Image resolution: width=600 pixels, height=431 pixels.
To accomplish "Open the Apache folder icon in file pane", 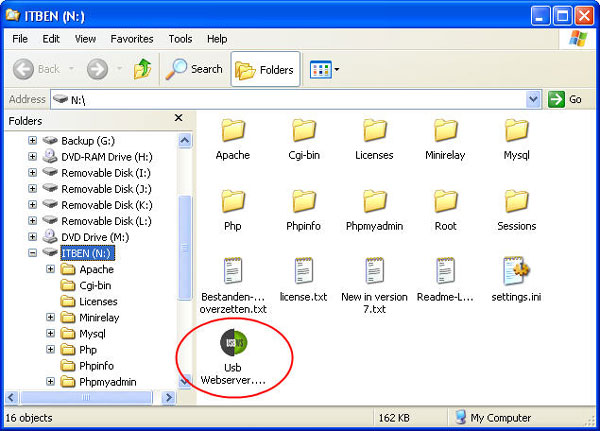I will click(233, 130).
